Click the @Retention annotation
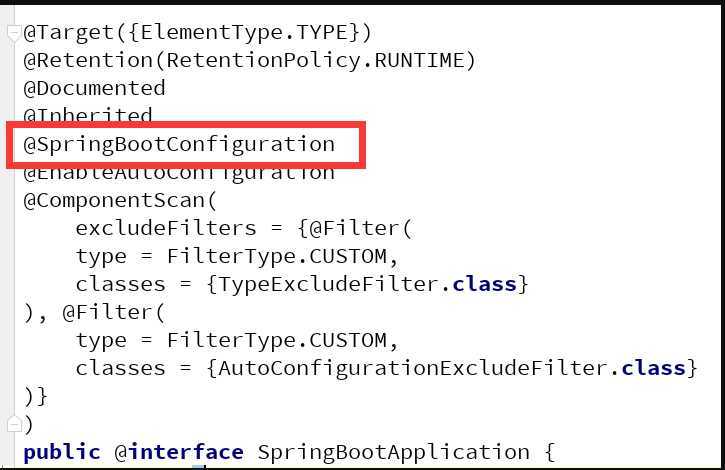 pyautogui.click(x=88, y=61)
